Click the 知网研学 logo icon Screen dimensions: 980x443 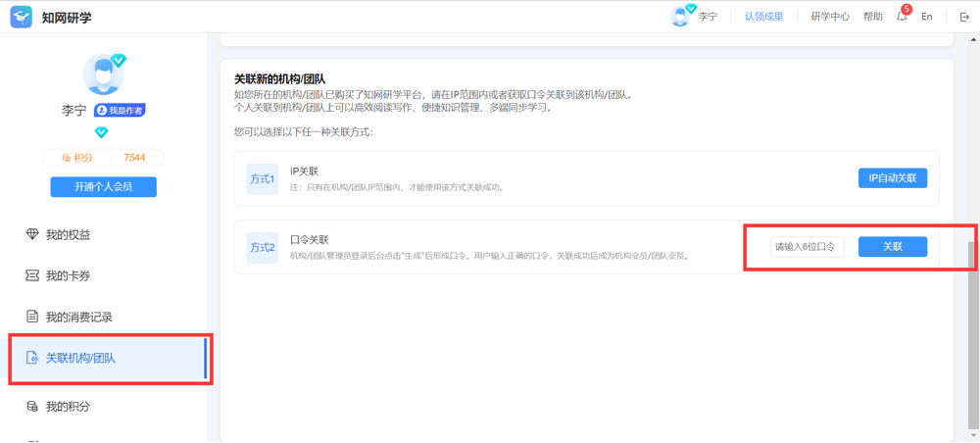(22, 18)
